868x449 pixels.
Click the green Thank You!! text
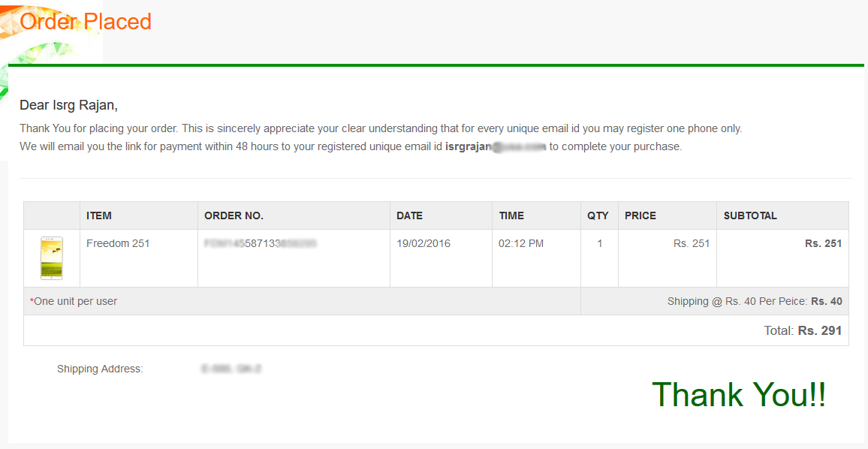coord(739,395)
